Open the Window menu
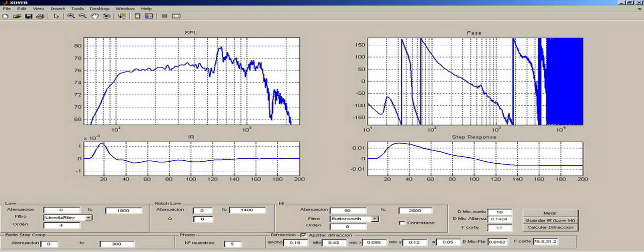Screen dimensions: 644x252 pyautogui.click(x=125, y=9)
